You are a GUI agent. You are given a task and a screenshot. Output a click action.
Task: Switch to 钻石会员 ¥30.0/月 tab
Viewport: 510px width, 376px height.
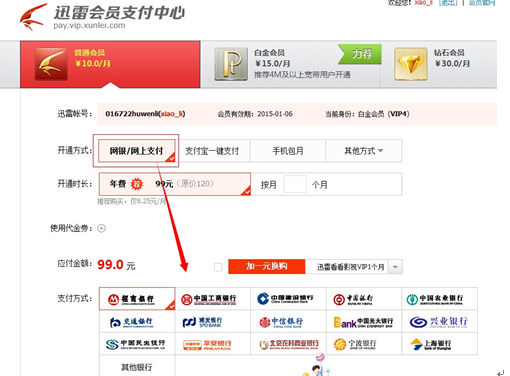coord(439,64)
